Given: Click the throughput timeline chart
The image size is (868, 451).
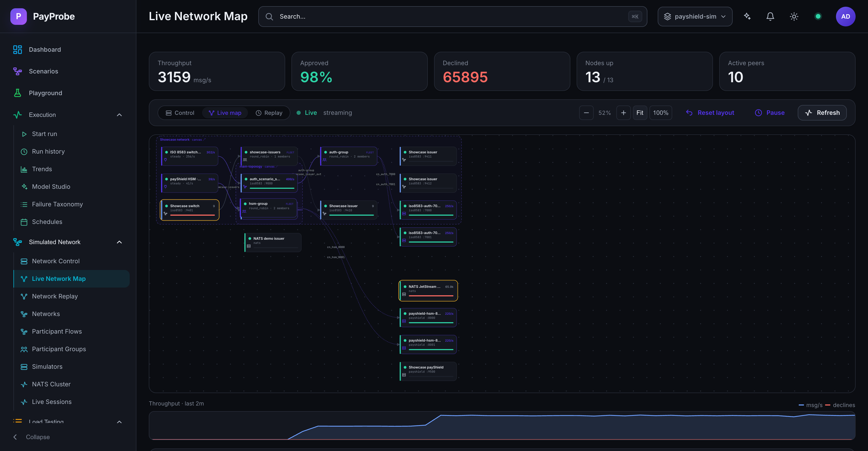Looking at the screenshot, I should point(502,425).
